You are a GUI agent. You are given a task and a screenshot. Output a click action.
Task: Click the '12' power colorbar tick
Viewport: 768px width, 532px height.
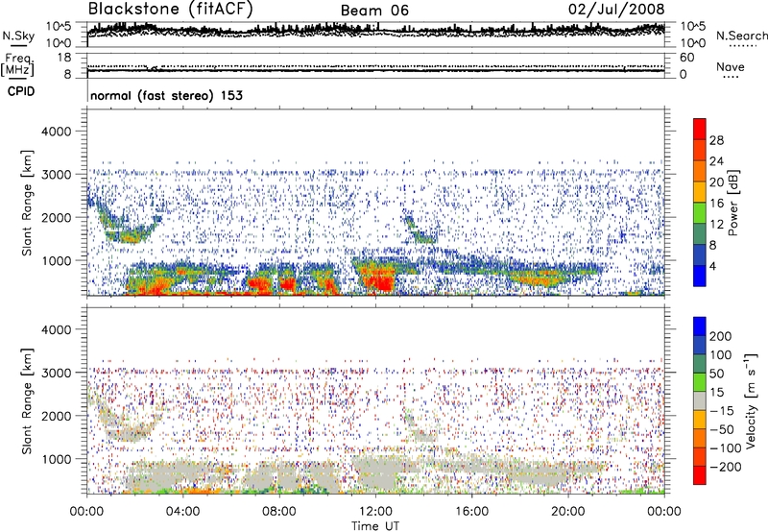coord(716,225)
